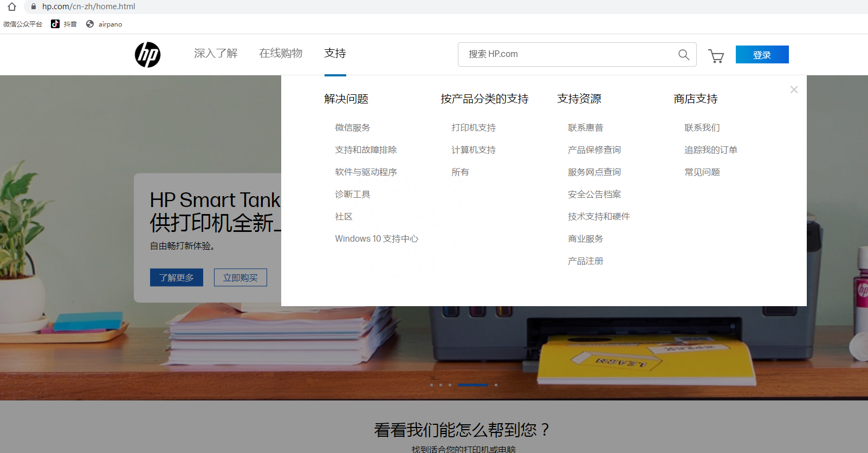This screenshot has width=868, height=453.
Task: Select 打印机支持 in support menu
Action: point(474,127)
